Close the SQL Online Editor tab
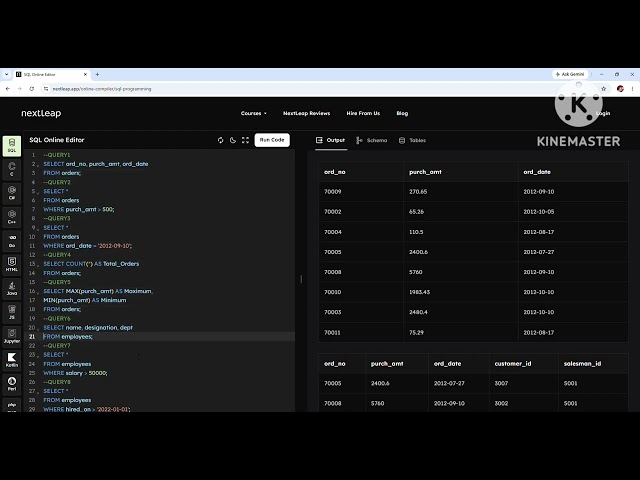Screen dimensions: 640x480 (x=85, y=74)
